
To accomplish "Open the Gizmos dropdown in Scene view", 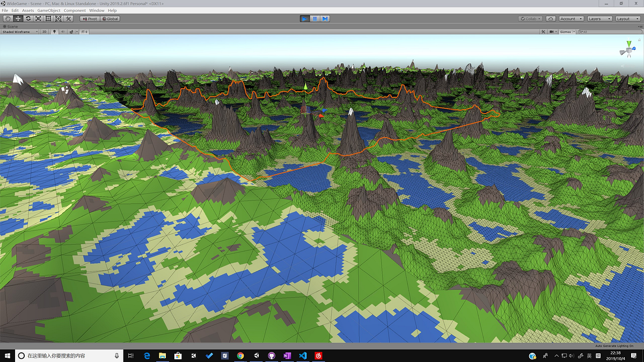I will point(566,31).
